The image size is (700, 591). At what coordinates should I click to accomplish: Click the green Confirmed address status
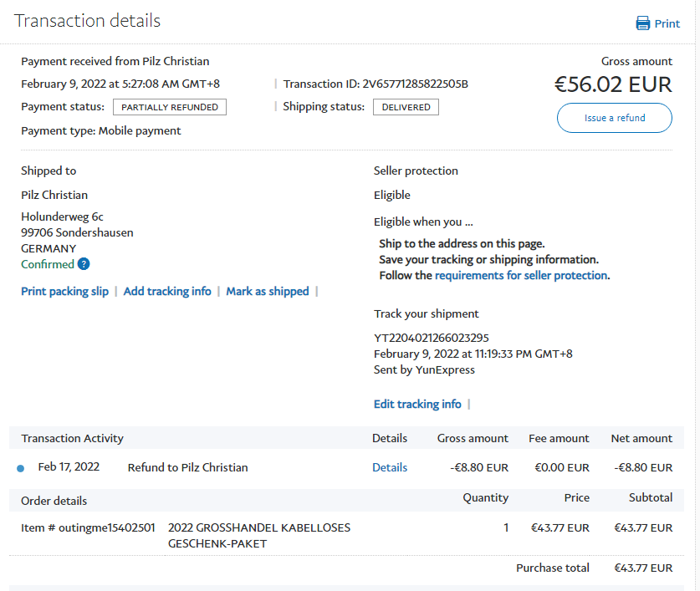(48, 264)
